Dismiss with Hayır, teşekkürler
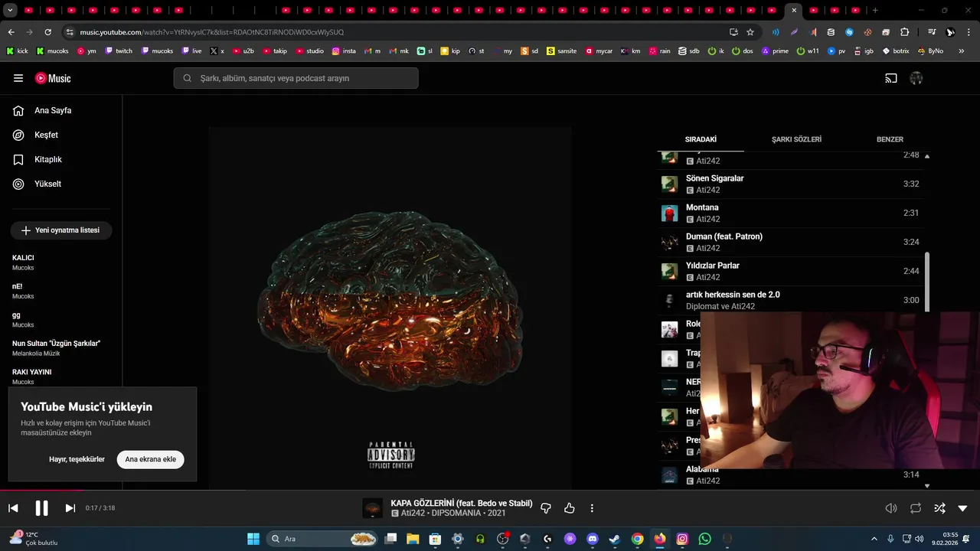The image size is (980, 551). (x=77, y=459)
